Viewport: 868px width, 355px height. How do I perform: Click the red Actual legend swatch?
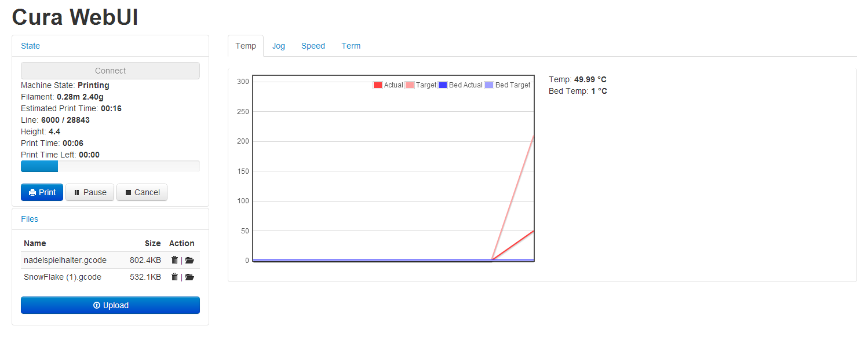point(378,85)
